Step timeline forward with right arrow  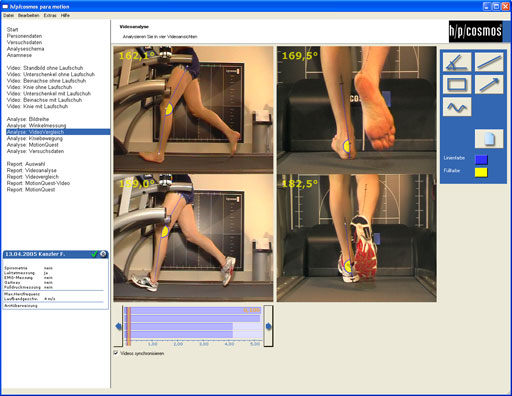[x=269, y=326]
